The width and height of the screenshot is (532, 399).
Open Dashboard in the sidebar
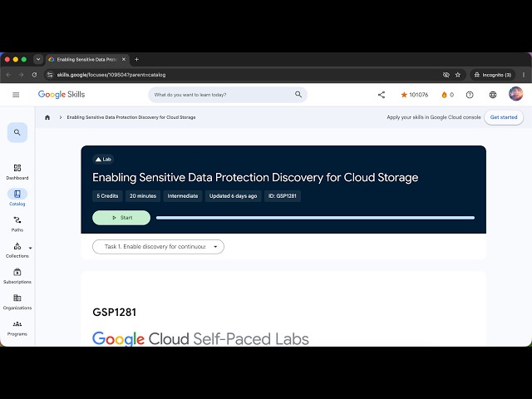(x=17, y=172)
